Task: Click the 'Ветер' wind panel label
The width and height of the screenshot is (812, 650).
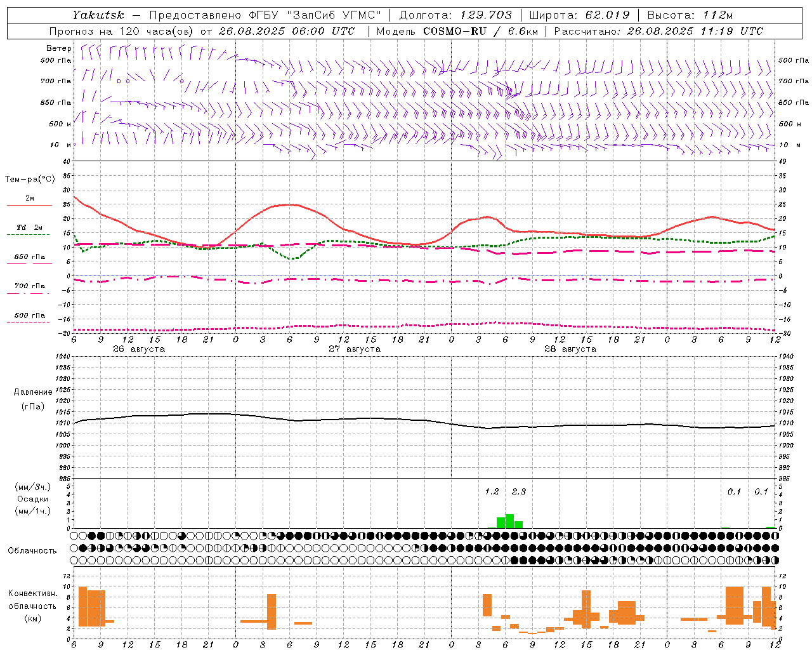Action: [x=59, y=48]
